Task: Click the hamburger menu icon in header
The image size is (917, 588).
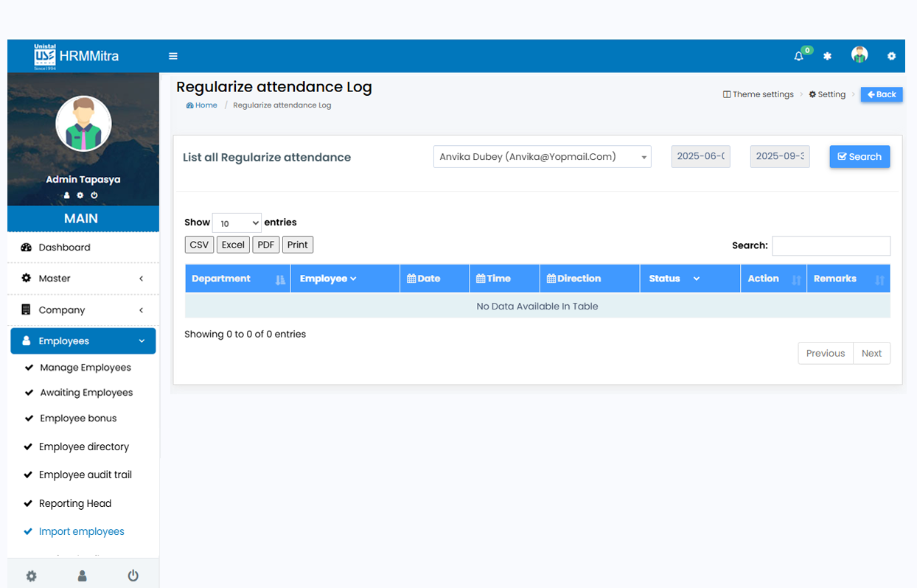Action: 173,56
